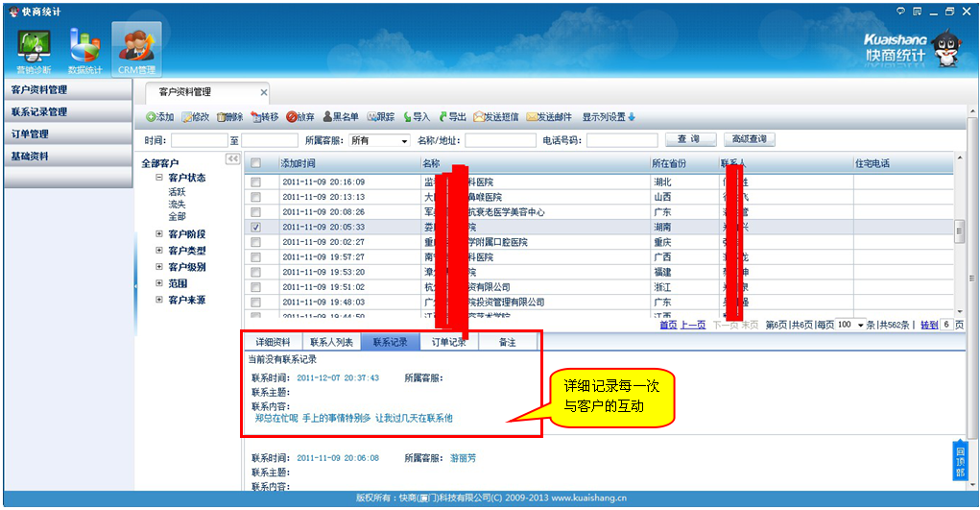The height and width of the screenshot is (510, 980).
Task: Click 发送邮件 (Send Email) icon
Action: (x=532, y=117)
